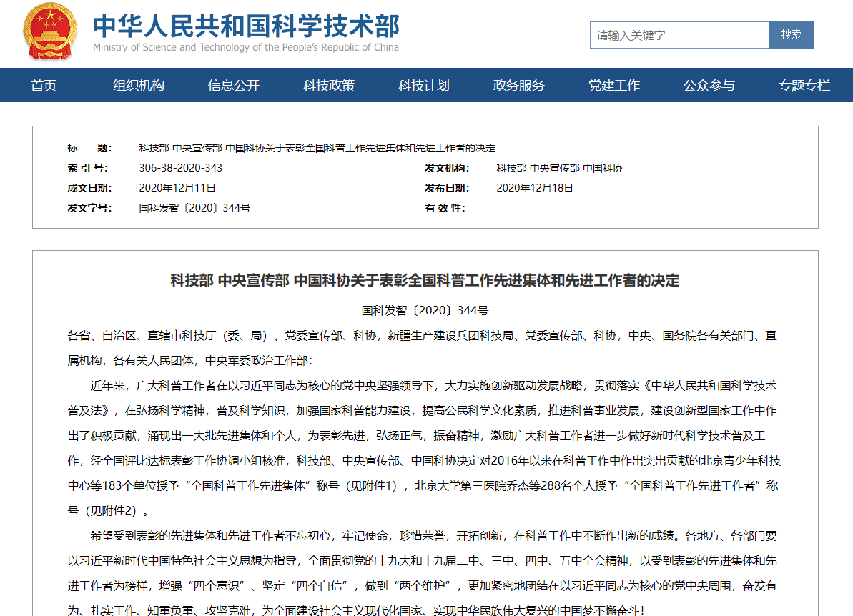
Task: Click the 中华人民共和国科学技术部 site title
Action: coord(246,25)
